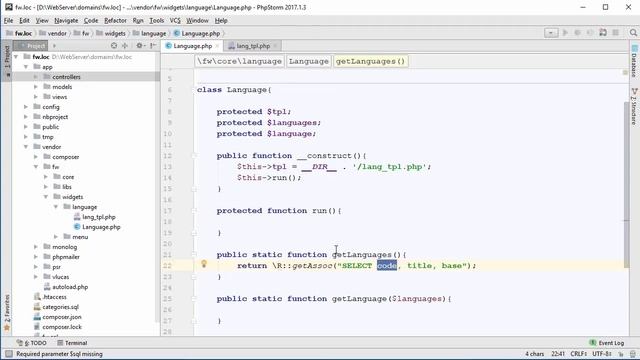Expand the config folder arrow
The image size is (640, 360).
(26, 107)
